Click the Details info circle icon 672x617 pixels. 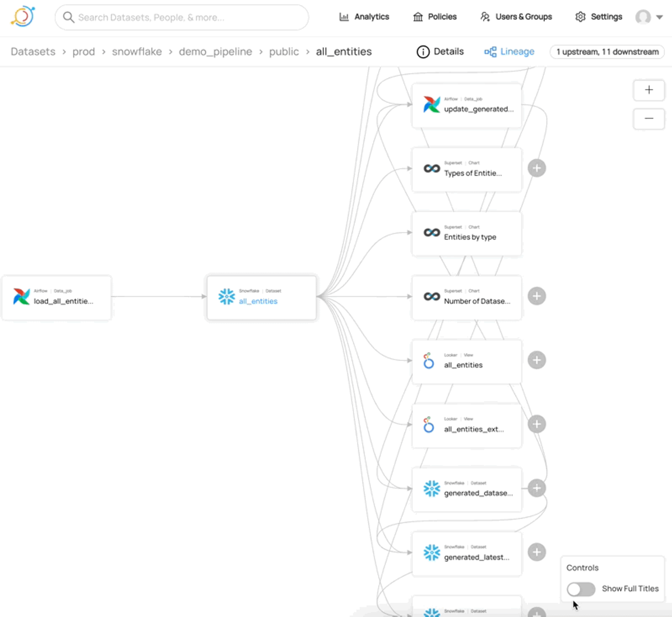[423, 52]
